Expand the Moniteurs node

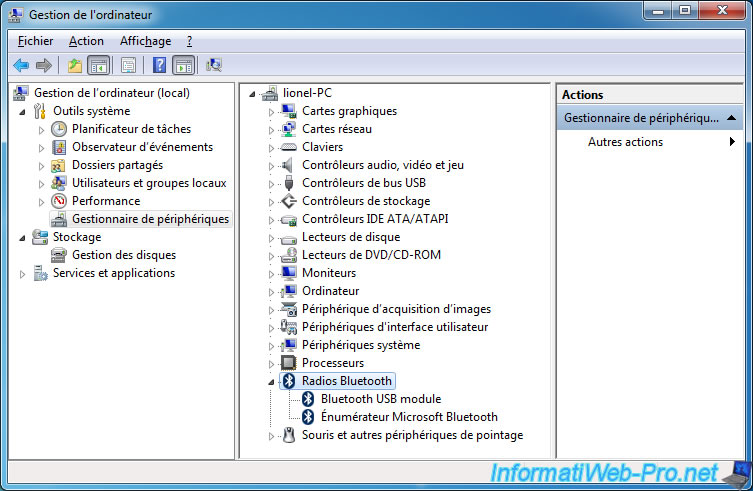click(271, 274)
